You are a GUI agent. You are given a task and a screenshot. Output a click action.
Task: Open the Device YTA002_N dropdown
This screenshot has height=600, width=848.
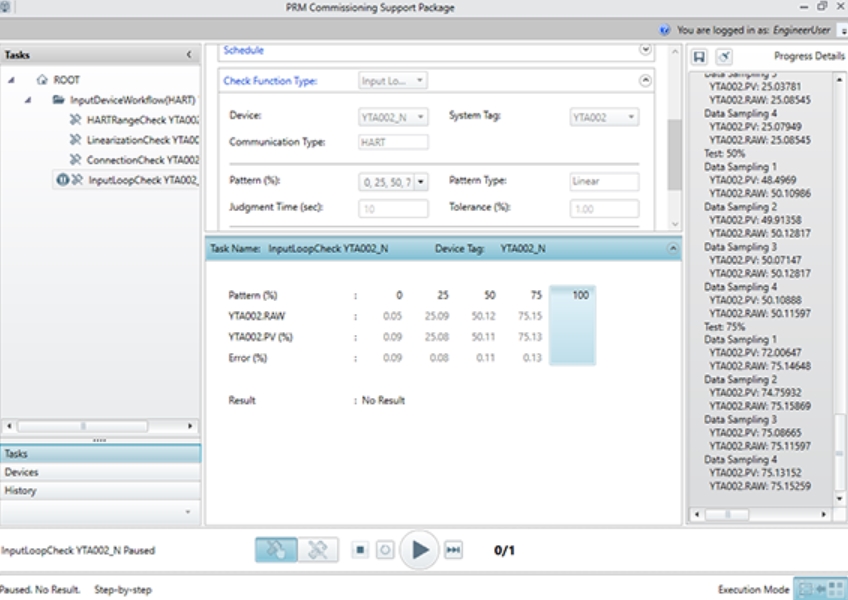pos(393,117)
